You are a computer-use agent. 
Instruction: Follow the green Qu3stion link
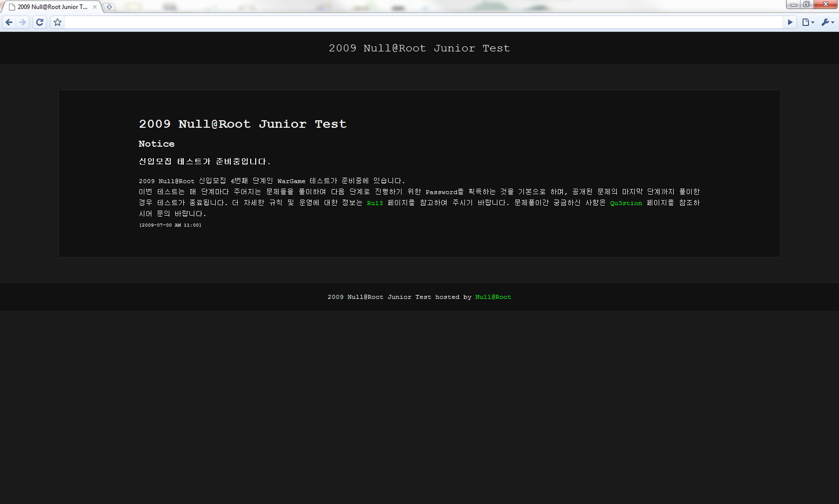(x=626, y=203)
